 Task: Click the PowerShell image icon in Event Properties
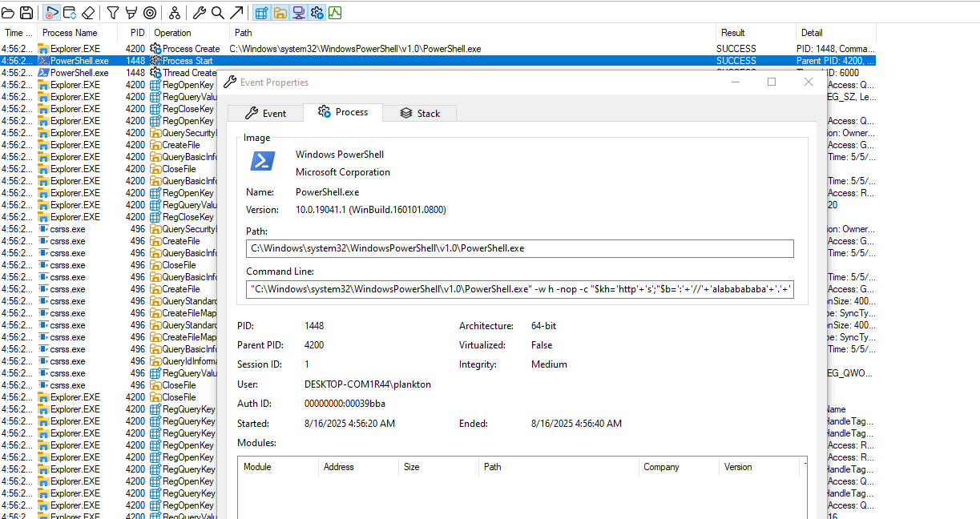click(x=263, y=161)
